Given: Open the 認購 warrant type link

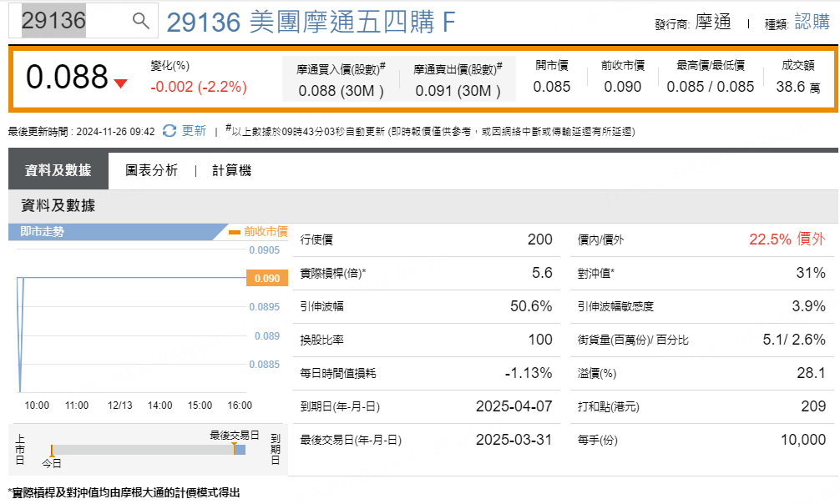Looking at the screenshot, I should (812, 22).
